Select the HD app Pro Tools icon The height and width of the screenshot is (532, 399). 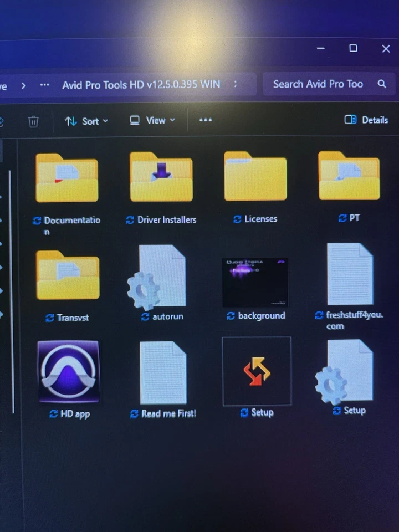coord(69,371)
